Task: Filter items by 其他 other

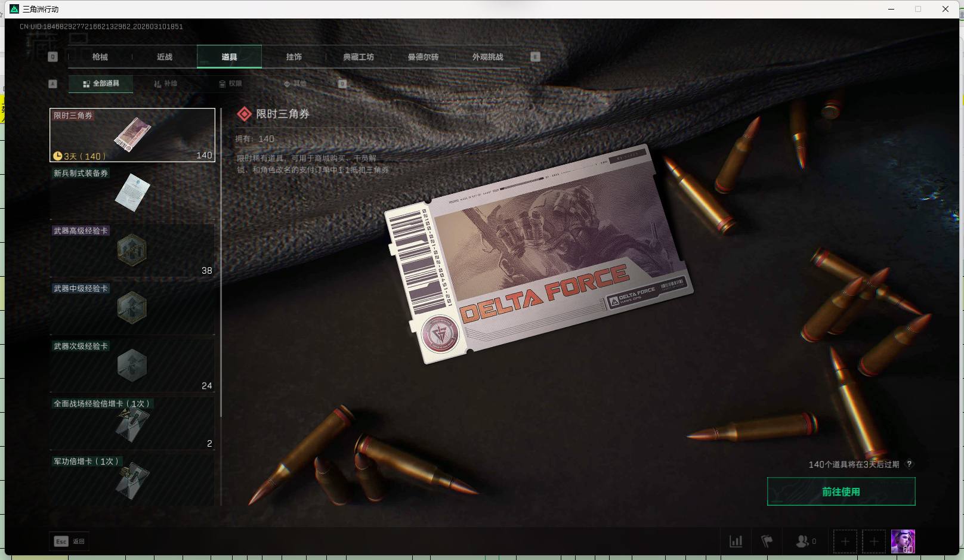Action: [x=295, y=83]
